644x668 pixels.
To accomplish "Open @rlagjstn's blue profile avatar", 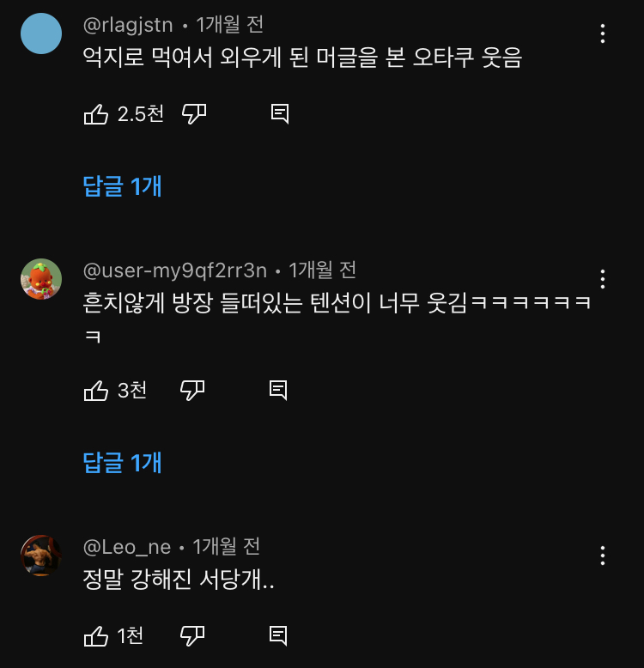I will pyautogui.click(x=40, y=33).
